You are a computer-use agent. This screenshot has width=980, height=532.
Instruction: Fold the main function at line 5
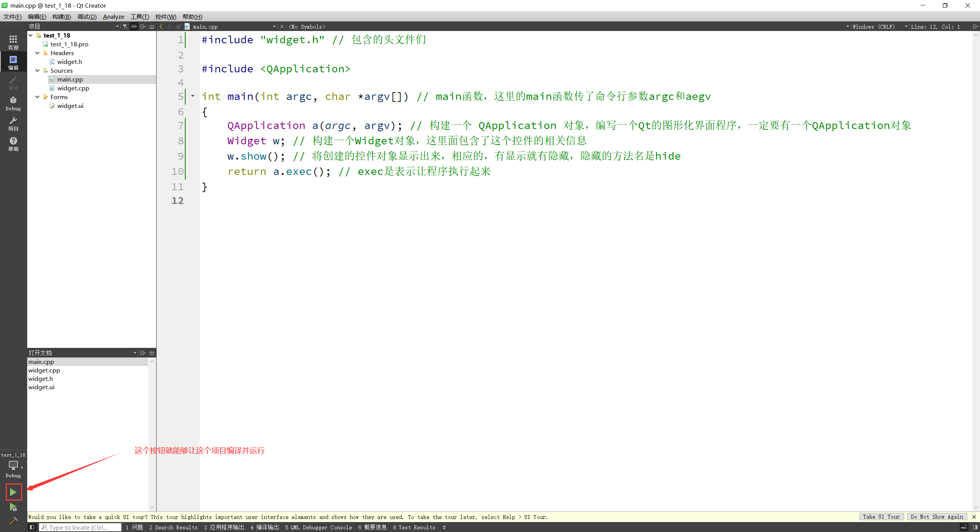pos(193,96)
